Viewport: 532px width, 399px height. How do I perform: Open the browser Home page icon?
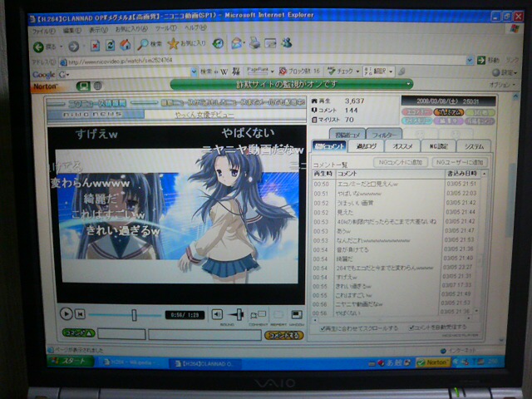pyautogui.click(x=126, y=44)
